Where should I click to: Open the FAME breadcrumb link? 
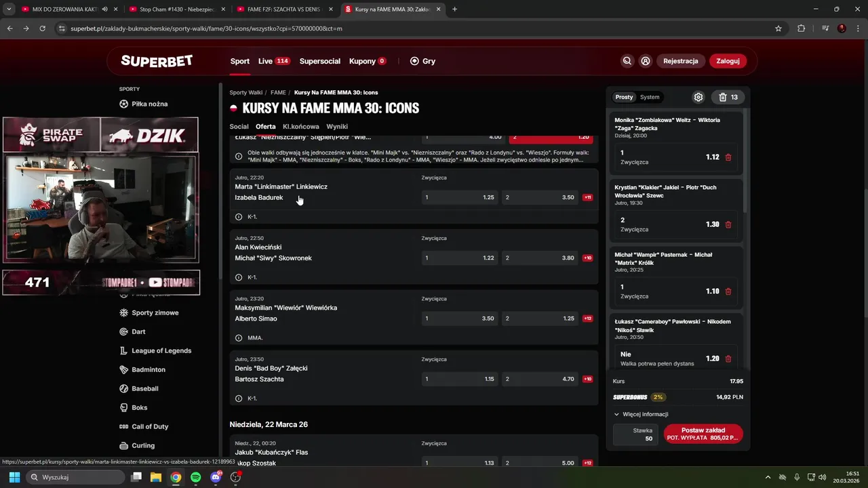tap(278, 92)
